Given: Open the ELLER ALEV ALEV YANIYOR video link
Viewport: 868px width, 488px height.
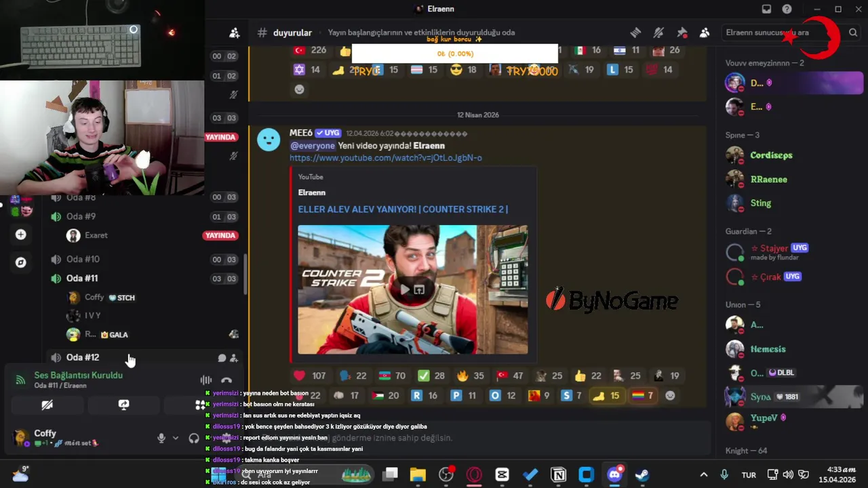Looking at the screenshot, I should 403,209.
